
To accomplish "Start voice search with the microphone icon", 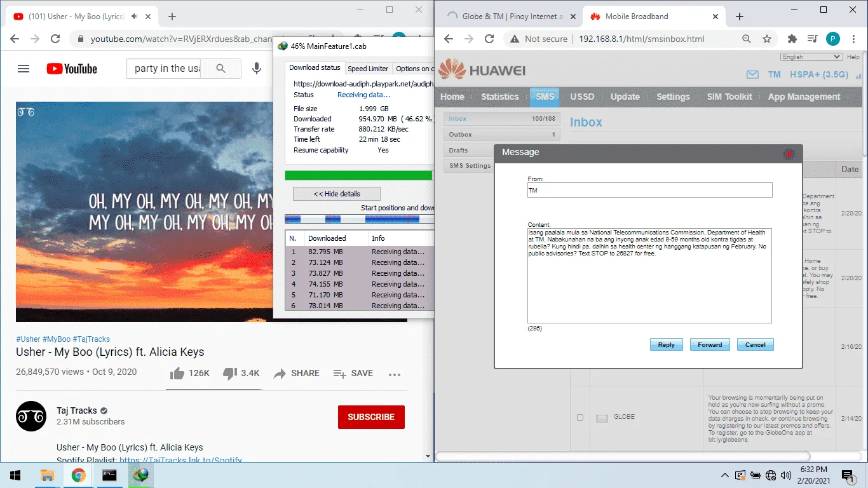I will 257,69.
